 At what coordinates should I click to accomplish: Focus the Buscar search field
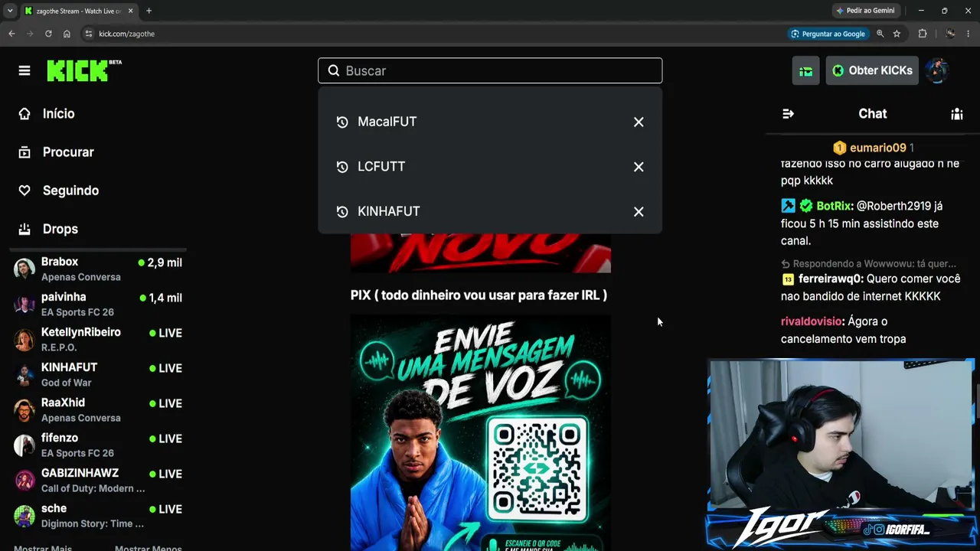(490, 70)
